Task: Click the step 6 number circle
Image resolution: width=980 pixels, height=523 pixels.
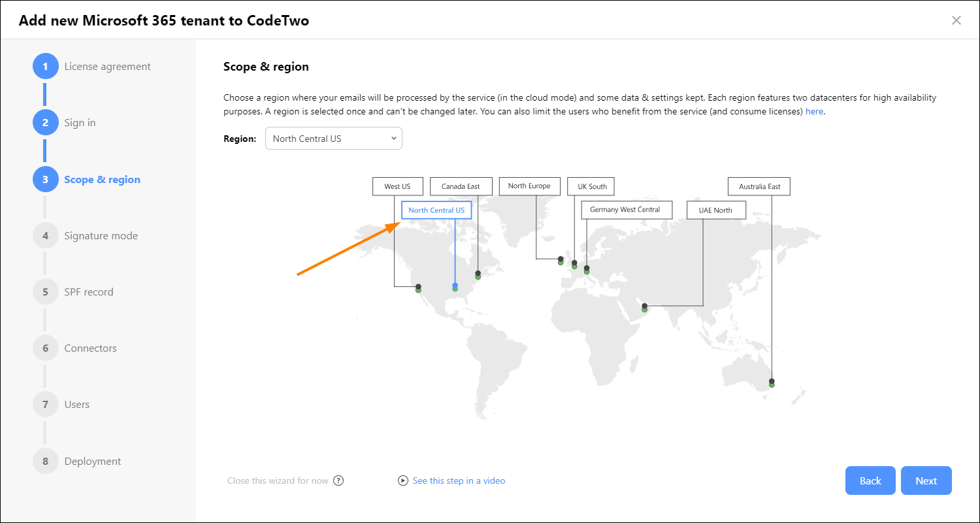Action: coord(45,348)
